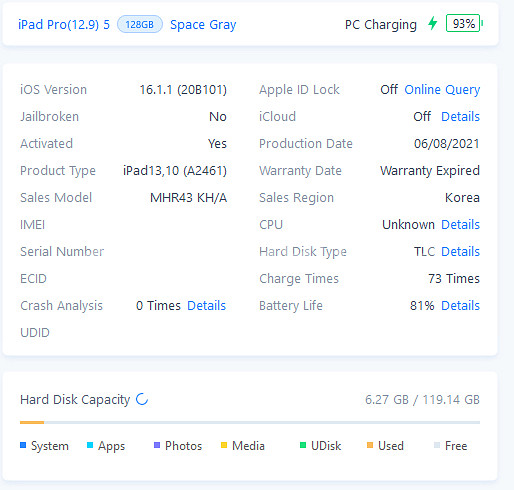Click the disk capacity usage bar
The width and height of the screenshot is (514, 490).
click(x=250, y=422)
